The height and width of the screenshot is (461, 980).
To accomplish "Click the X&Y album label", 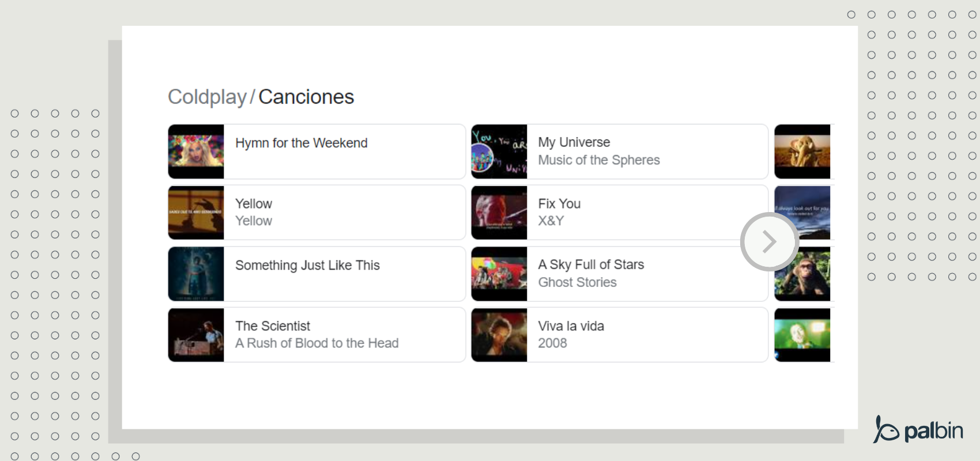I will pos(551,221).
